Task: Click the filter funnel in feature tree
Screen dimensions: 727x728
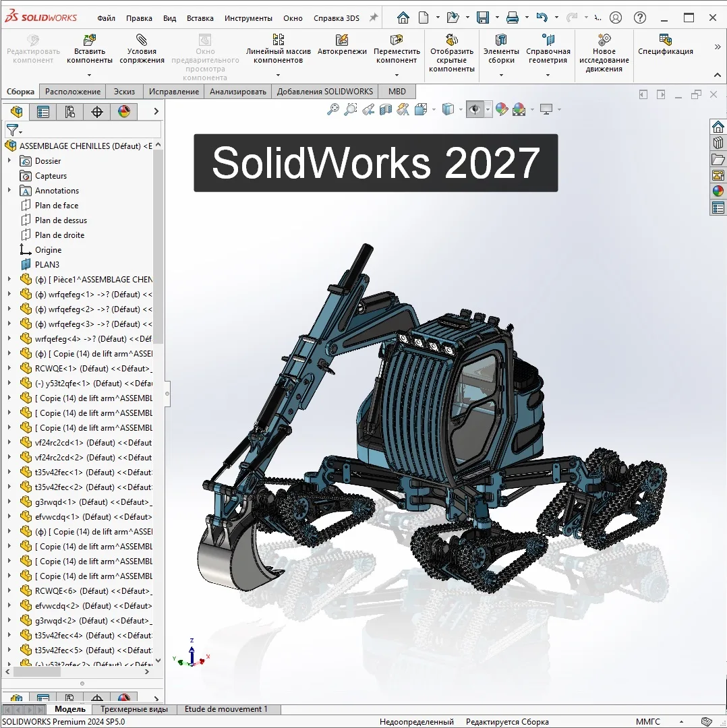Action: (13, 130)
